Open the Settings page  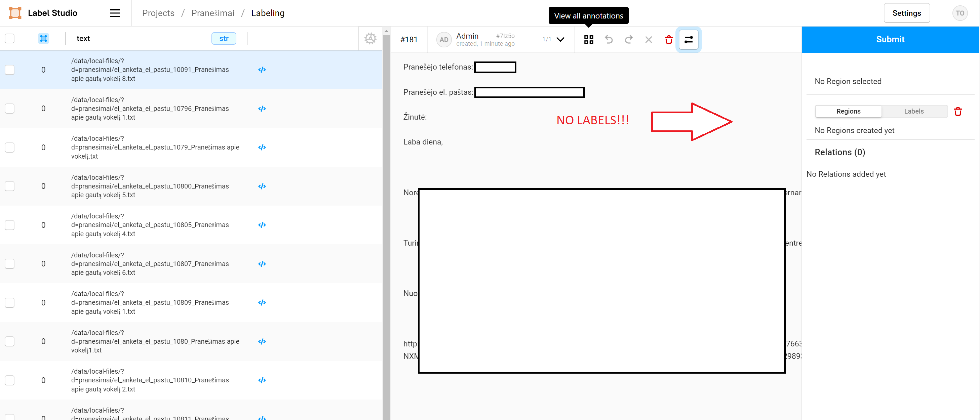click(907, 12)
